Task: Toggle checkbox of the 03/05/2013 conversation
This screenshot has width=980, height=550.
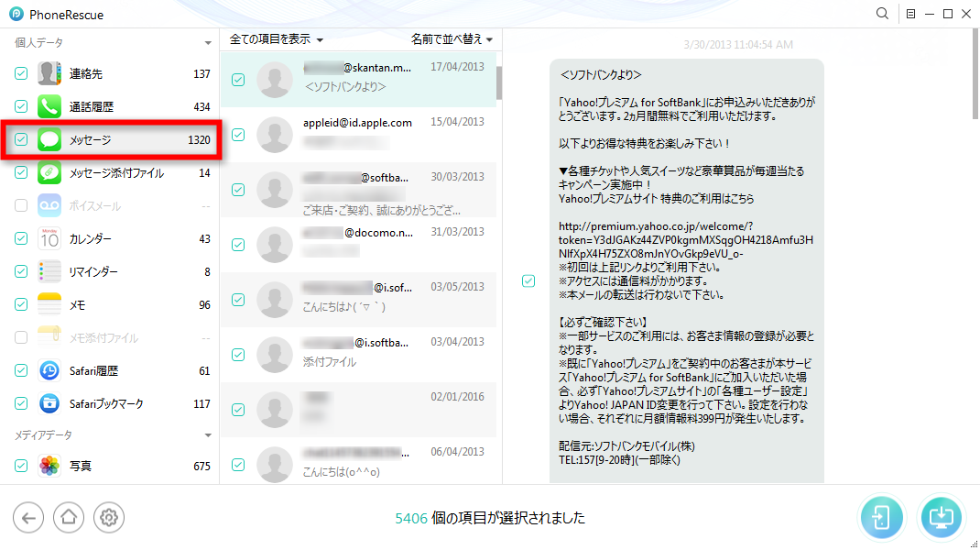Action: (x=238, y=300)
